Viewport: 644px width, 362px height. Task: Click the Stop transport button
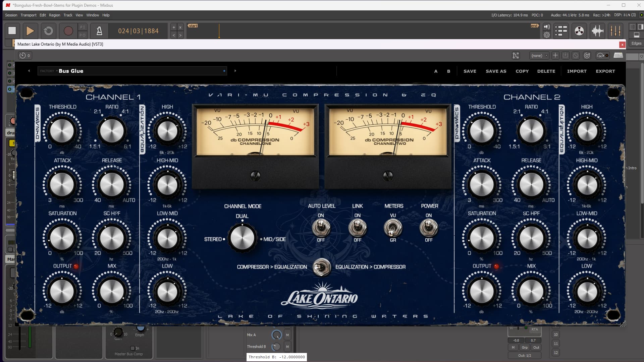(x=12, y=31)
